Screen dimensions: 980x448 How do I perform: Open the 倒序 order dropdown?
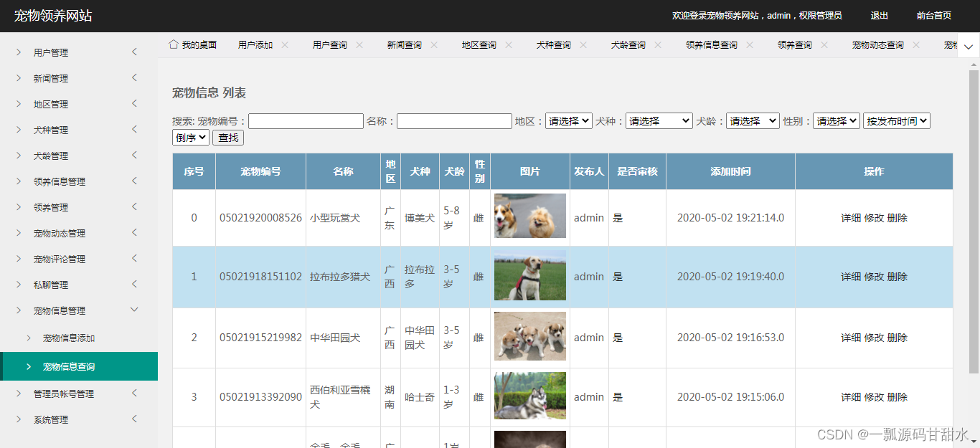pyautogui.click(x=191, y=137)
